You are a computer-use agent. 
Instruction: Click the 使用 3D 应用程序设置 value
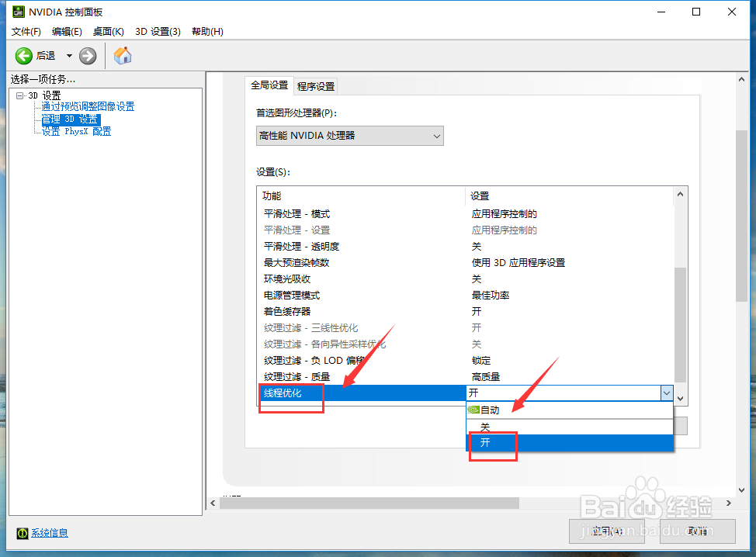click(518, 263)
